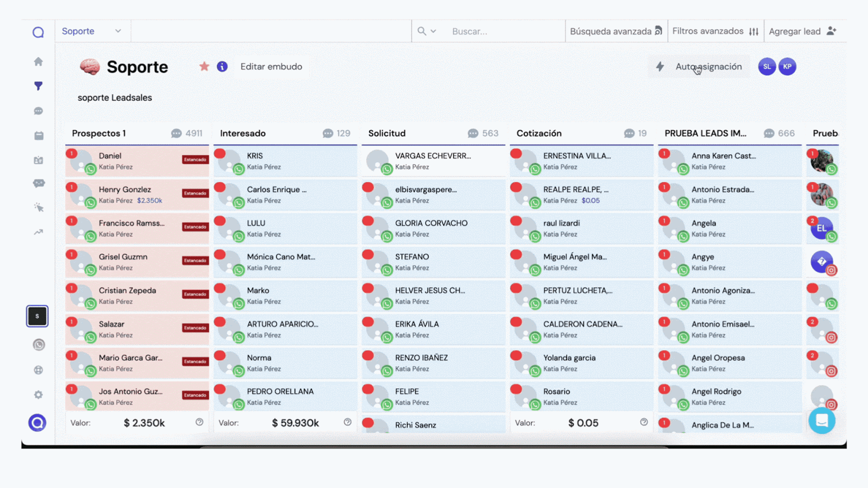Open Auto asignación
This screenshot has width=868, height=488.
click(x=699, y=67)
